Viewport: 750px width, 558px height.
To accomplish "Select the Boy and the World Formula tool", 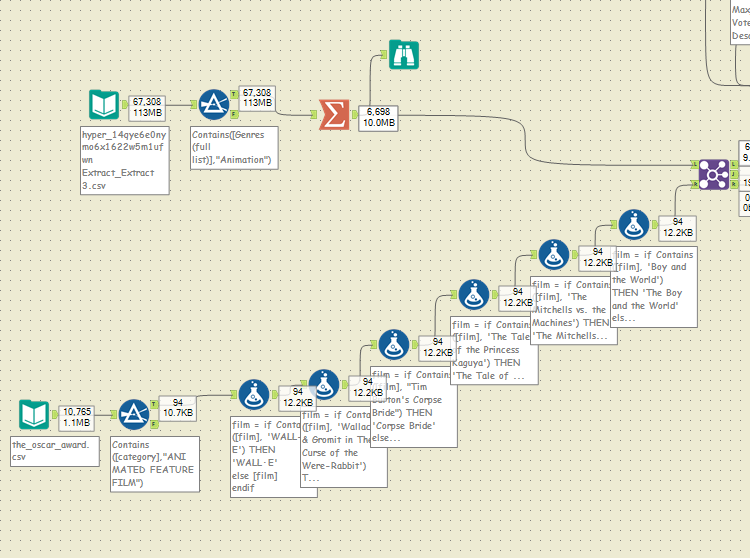I will 633,224.
